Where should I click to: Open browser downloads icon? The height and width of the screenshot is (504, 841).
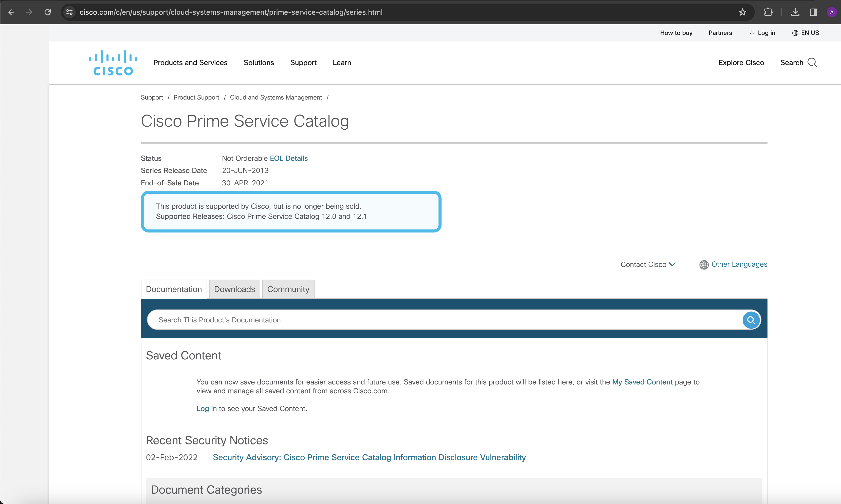pyautogui.click(x=795, y=12)
